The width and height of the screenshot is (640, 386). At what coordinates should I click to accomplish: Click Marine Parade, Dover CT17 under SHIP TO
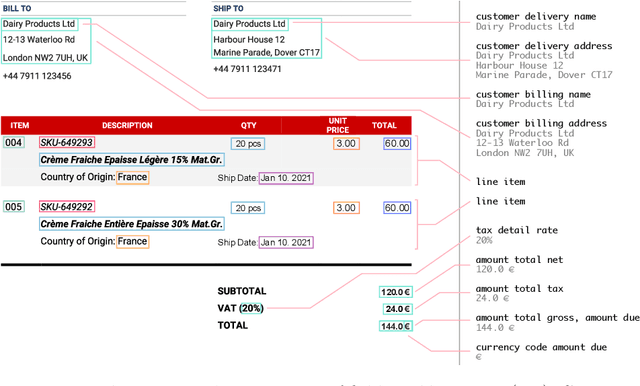click(267, 53)
